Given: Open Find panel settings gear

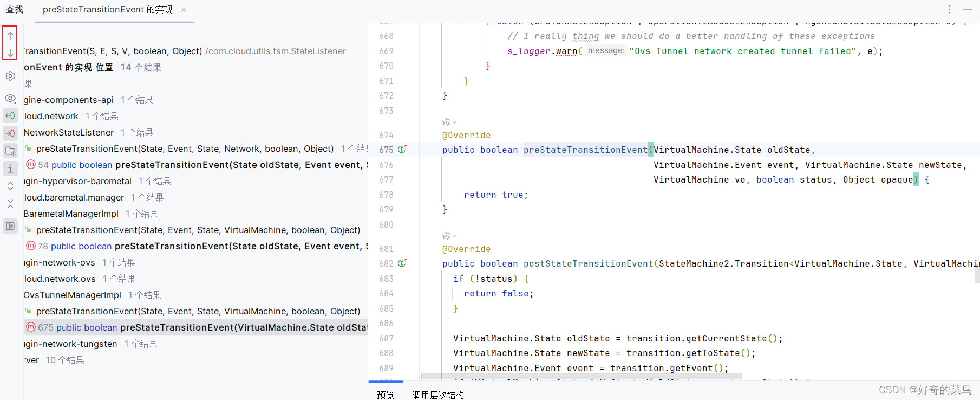Looking at the screenshot, I should [10, 76].
